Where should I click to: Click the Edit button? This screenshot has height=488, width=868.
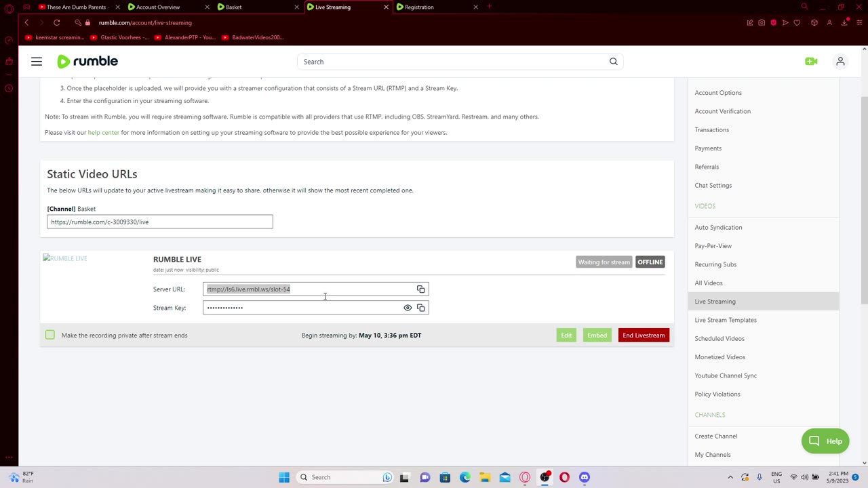pyautogui.click(x=566, y=335)
